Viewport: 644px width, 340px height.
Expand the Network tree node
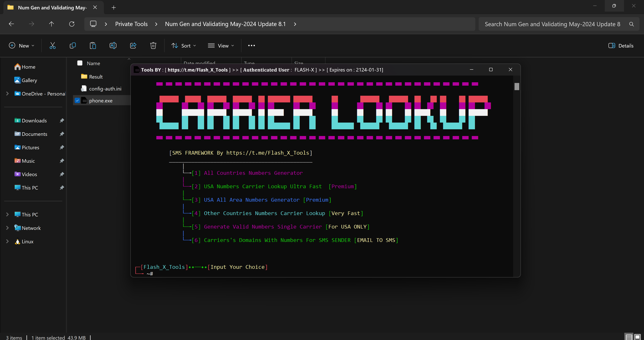click(x=8, y=228)
